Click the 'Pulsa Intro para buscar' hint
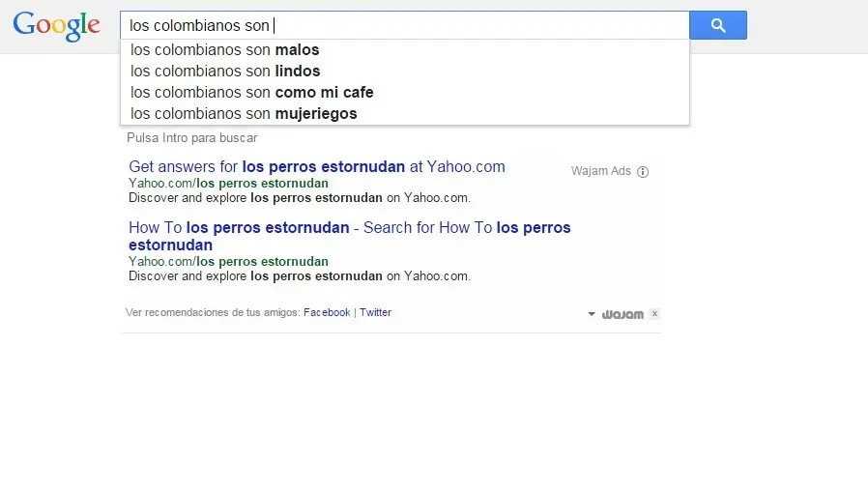Image resolution: width=868 pixels, height=491 pixels. pyautogui.click(x=192, y=138)
